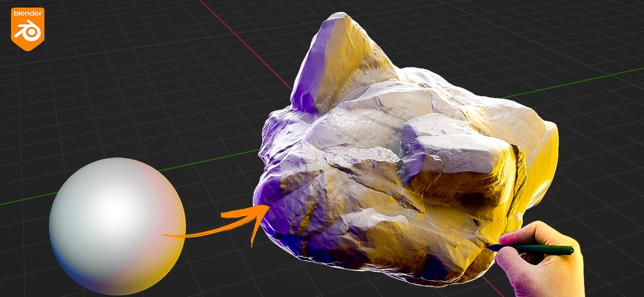The width and height of the screenshot is (644, 297).
Task: Click the orange Blender logo badge
Action: 27,29
